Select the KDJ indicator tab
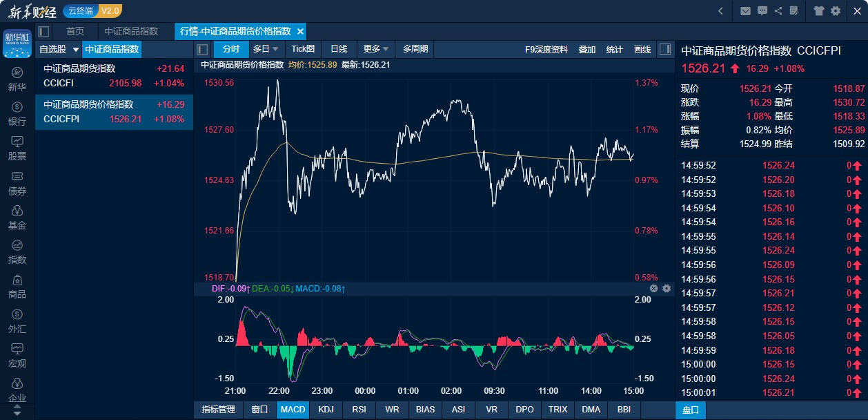 coord(326,410)
